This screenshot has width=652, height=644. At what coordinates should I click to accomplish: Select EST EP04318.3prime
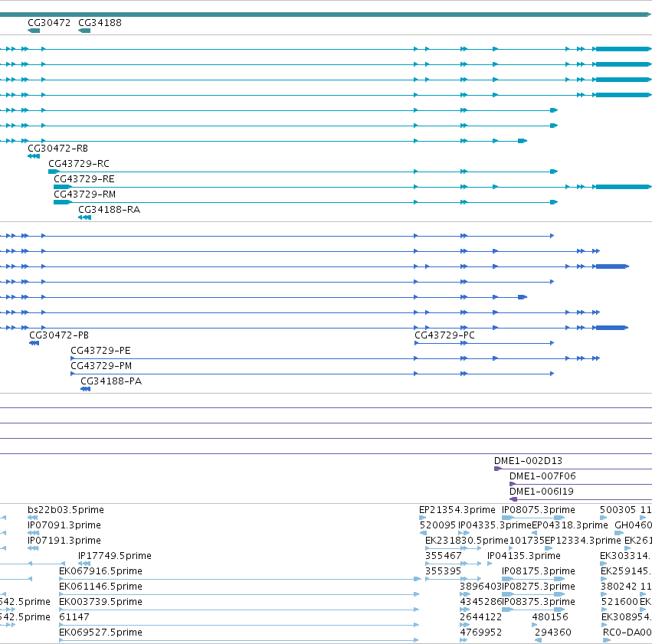[570, 525]
